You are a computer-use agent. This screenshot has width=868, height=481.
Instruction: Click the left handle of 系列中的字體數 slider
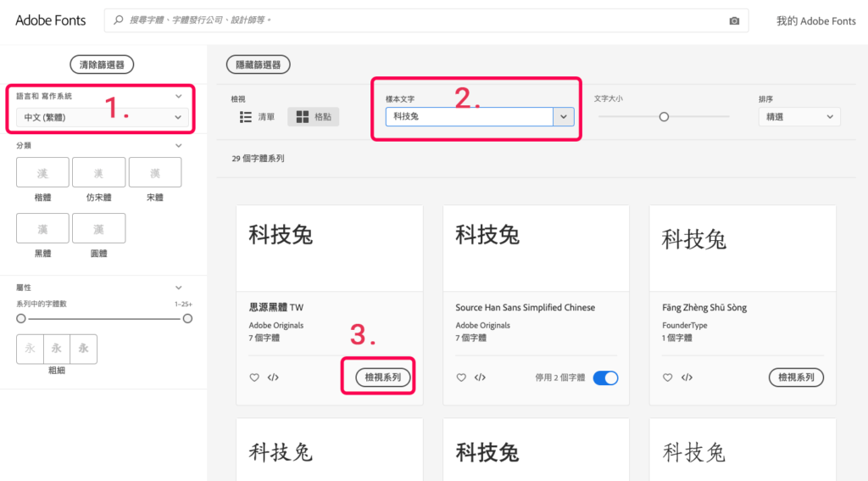point(21,319)
